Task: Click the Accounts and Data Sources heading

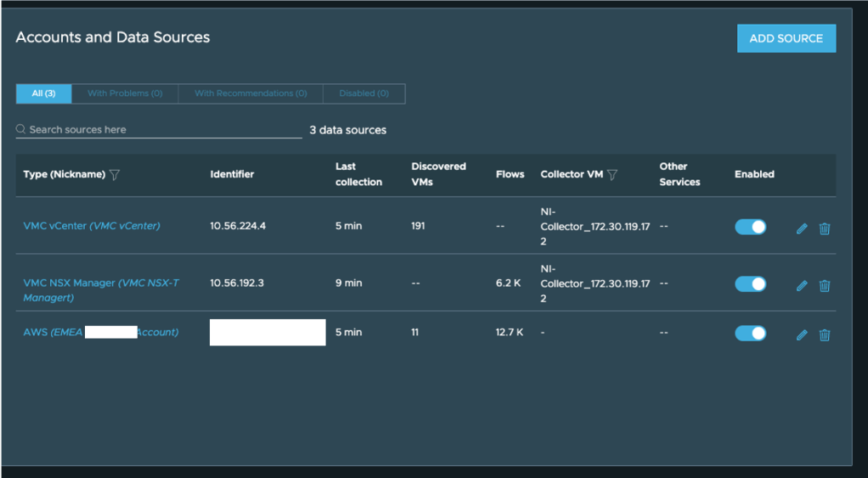Action: (x=113, y=37)
